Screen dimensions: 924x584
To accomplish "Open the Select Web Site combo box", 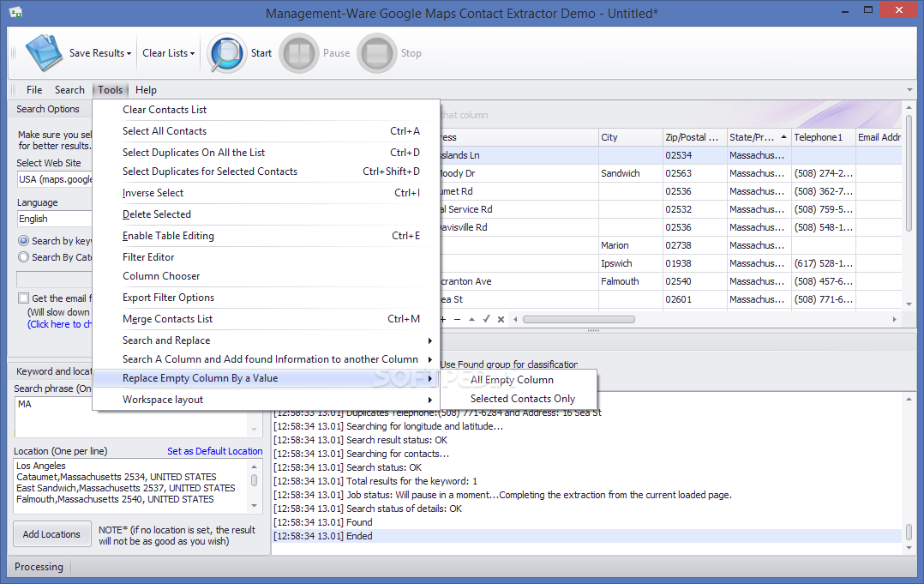I will pos(54,179).
